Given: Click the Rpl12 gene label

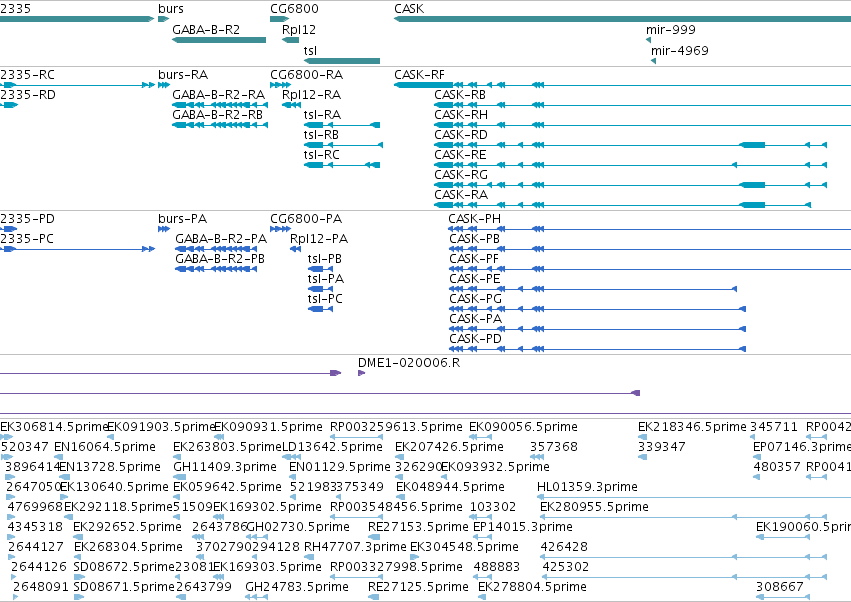Looking at the screenshot, I should [x=299, y=30].
